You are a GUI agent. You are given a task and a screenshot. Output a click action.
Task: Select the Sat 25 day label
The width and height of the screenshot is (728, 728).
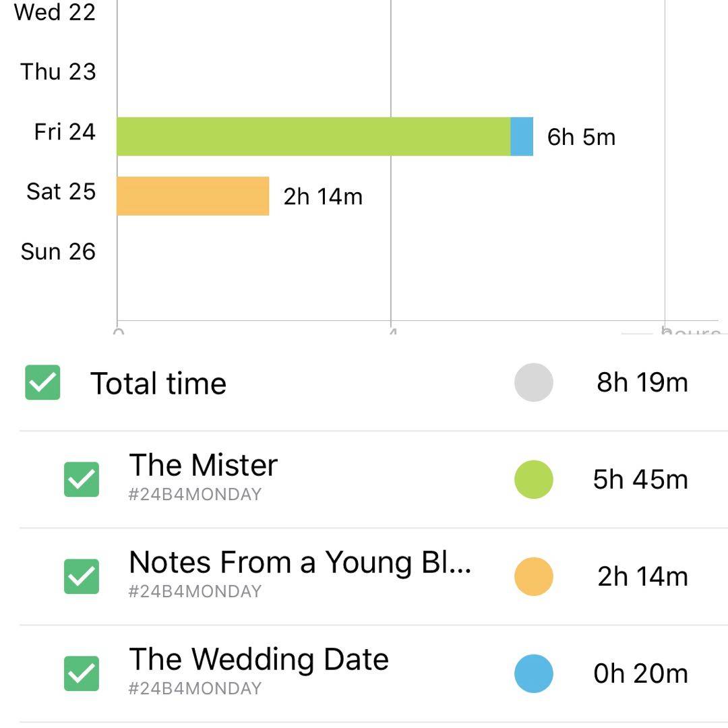[x=61, y=191]
